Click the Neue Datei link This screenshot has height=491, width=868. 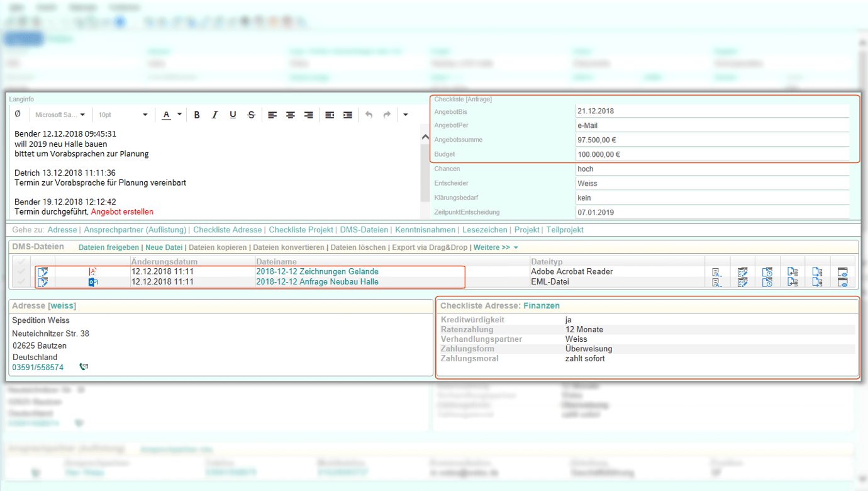[164, 247]
